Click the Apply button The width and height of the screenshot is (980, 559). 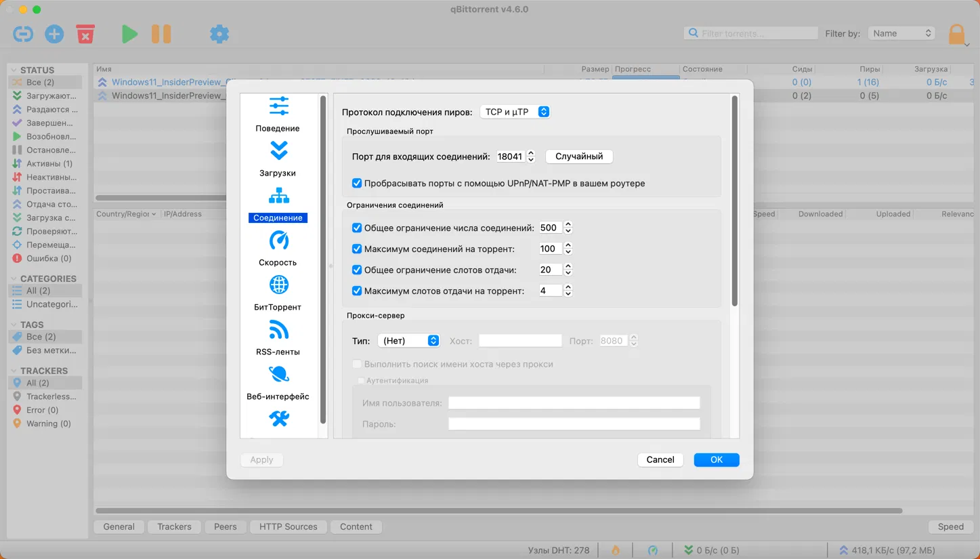click(261, 459)
